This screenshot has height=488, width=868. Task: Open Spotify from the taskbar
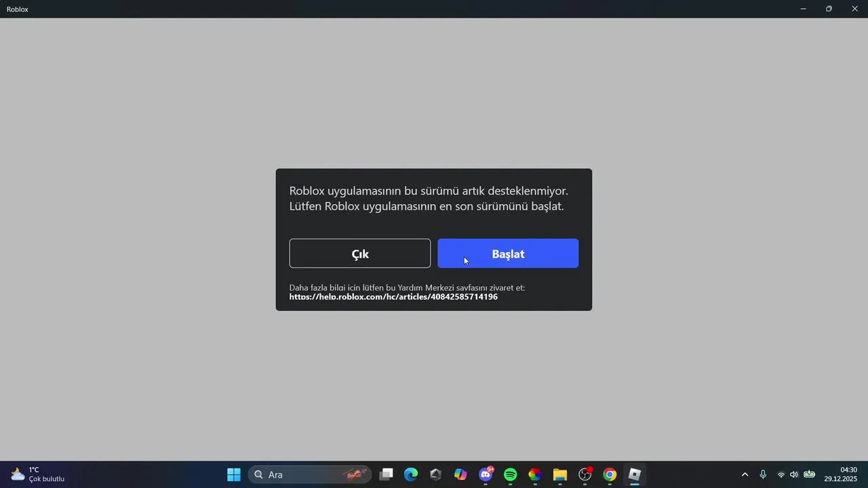tap(511, 474)
